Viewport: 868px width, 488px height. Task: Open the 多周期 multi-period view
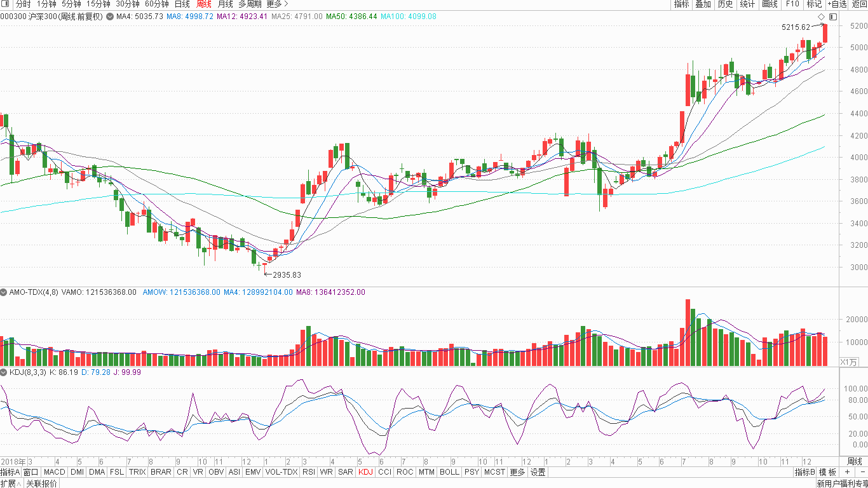pos(250,4)
